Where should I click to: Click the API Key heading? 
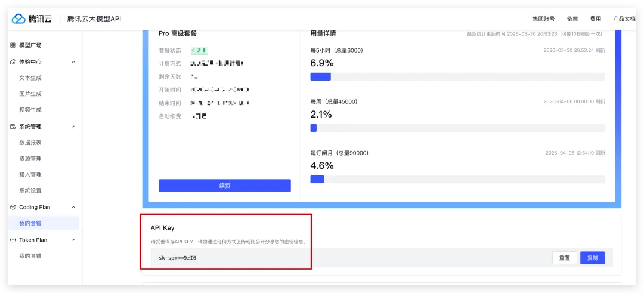[163, 228]
